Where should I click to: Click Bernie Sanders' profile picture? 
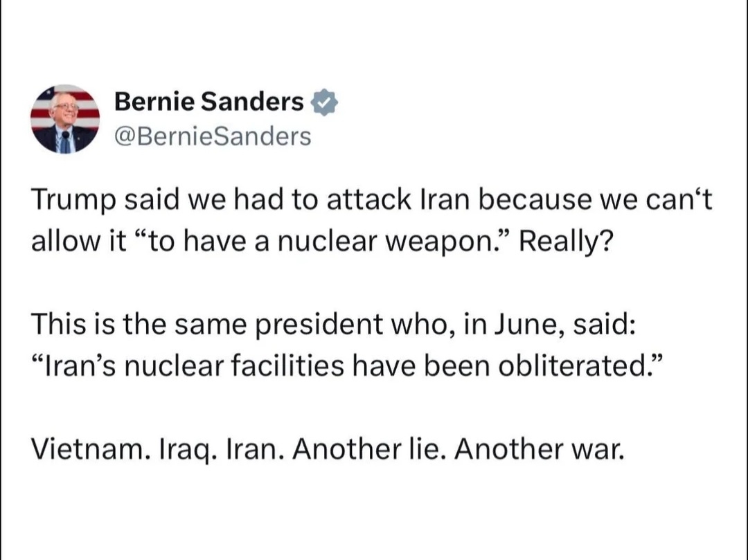pyautogui.click(x=64, y=119)
